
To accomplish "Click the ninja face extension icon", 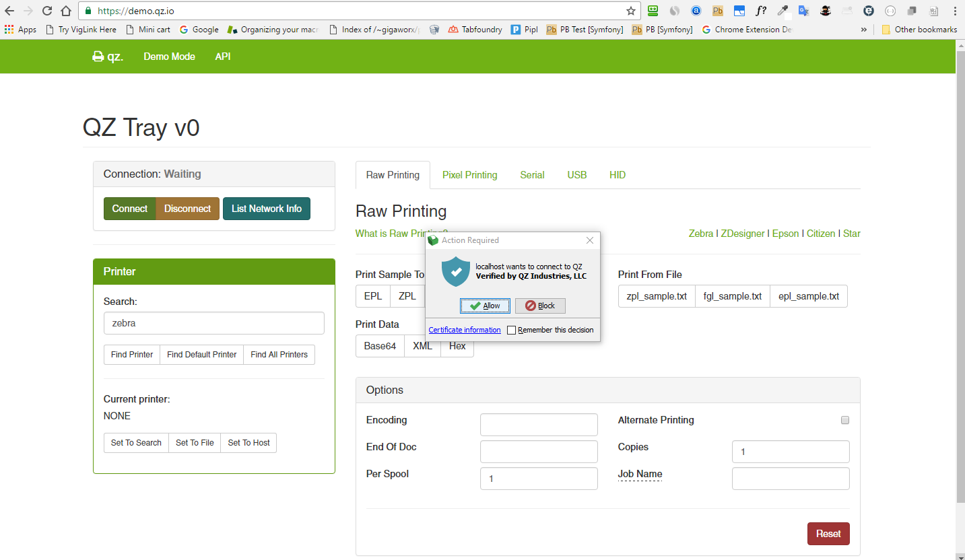I will (826, 11).
